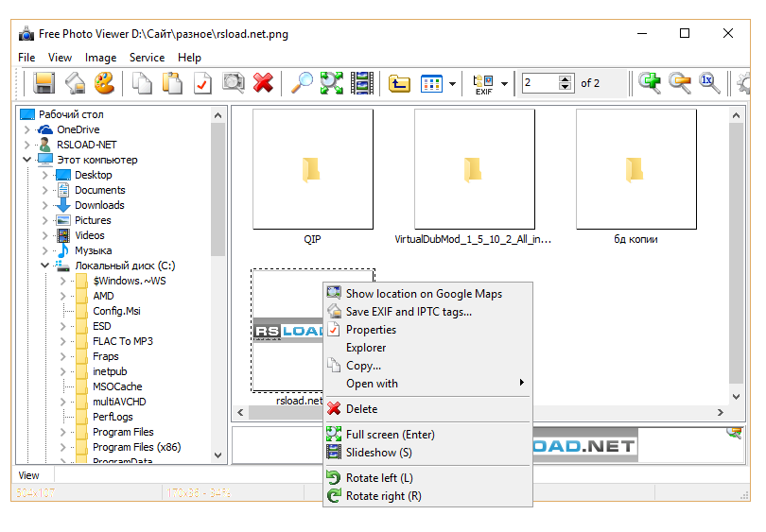Click the parent folder up toolbar icon
766x532 pixels.
click(400, 83)
